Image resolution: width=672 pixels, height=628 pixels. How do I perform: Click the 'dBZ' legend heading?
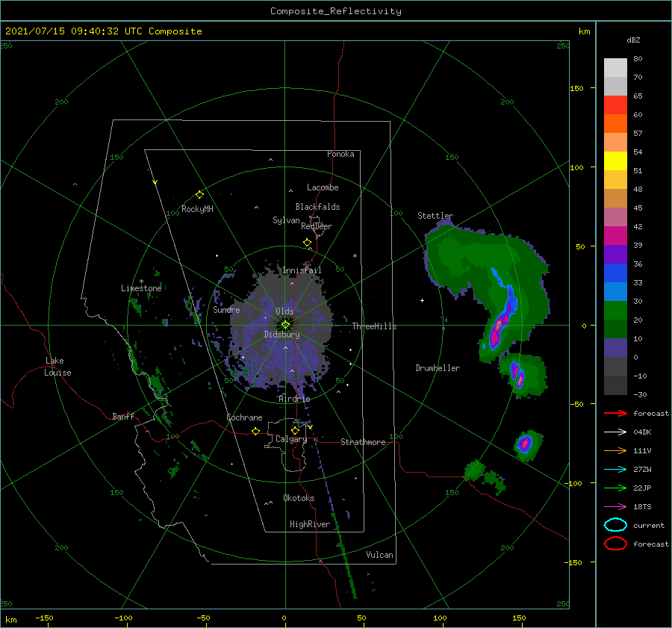(633, 40)
